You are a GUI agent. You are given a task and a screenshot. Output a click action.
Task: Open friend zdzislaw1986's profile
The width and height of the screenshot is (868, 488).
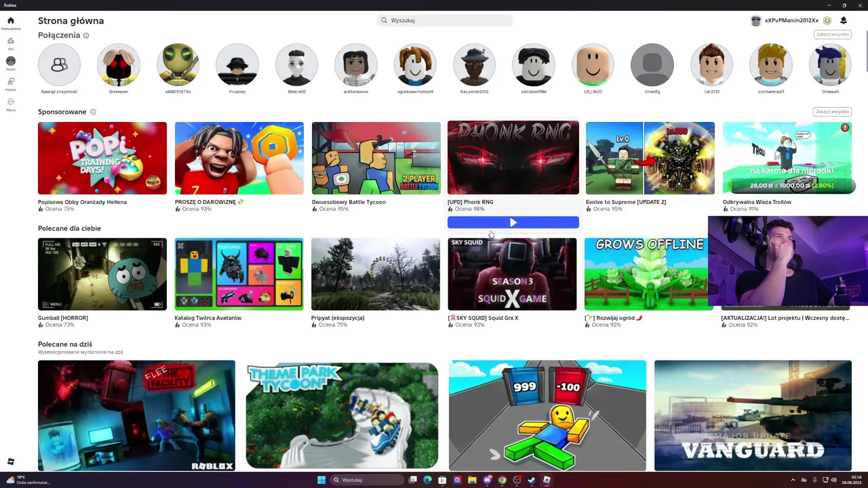point(534,65)
